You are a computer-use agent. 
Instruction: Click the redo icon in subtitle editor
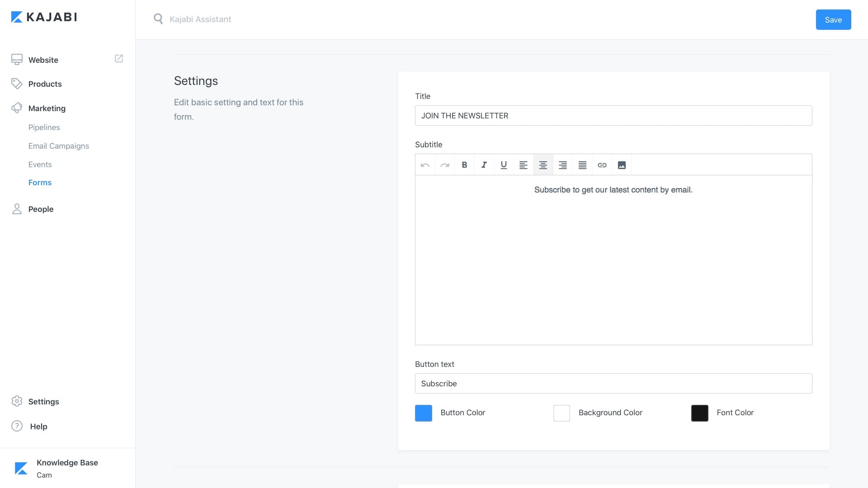(445, 165)
